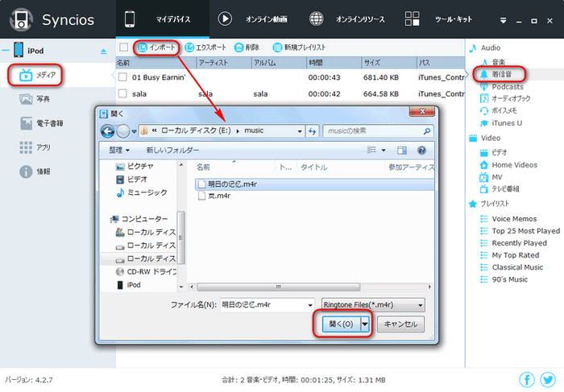Open the Organize menu
564x392 pixels.
(x=119, y=151)
